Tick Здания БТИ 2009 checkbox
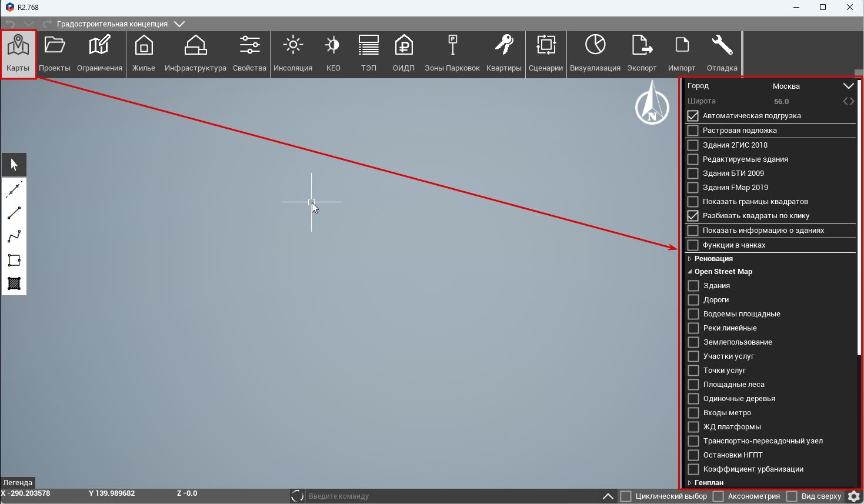 pos(693,173)
